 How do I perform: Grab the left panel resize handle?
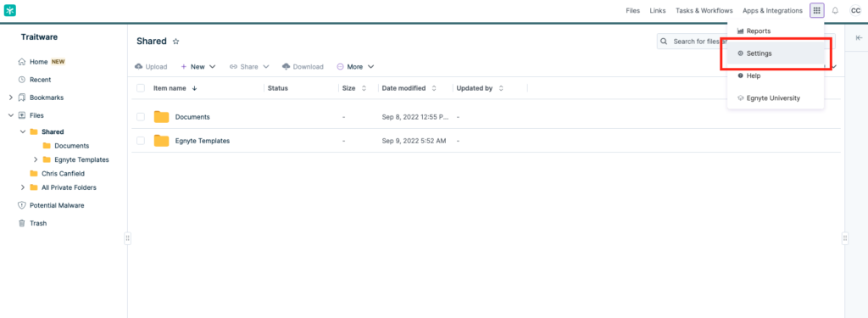pyautogui.click(x=127, y=238)
